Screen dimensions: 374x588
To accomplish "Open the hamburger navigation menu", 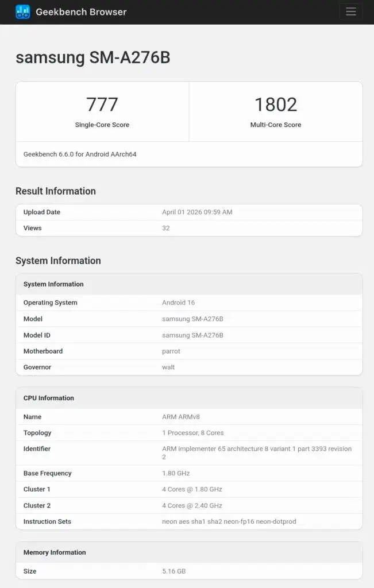I will (x=351, y=11).
